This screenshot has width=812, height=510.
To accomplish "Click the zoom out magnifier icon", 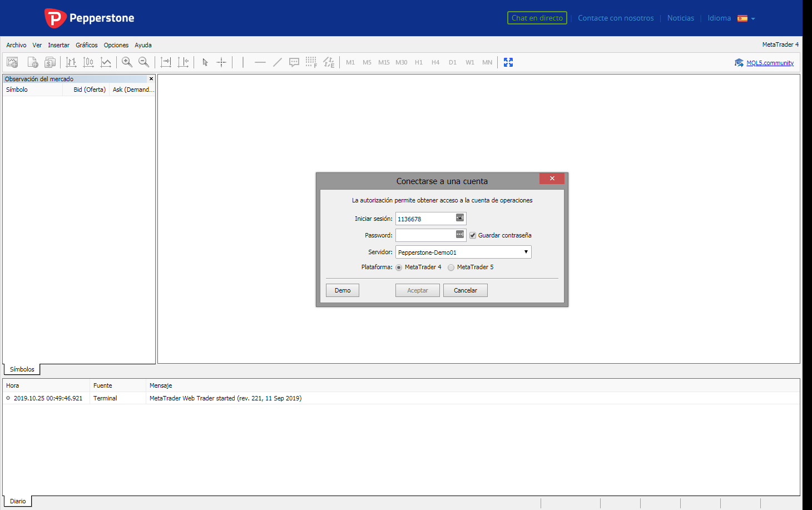I will (143, 62).
